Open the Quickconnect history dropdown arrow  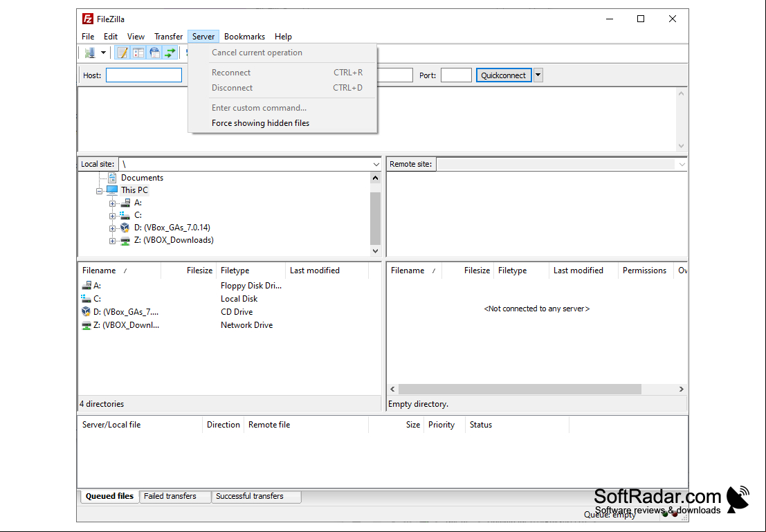tap(538, 75)
